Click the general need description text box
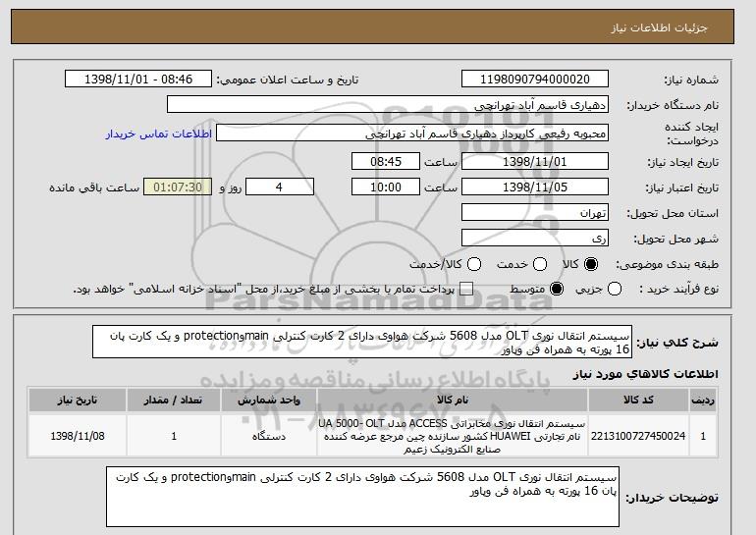Image resolution: width=756 pixels, height=535 pixels. [x=362, y=342]
